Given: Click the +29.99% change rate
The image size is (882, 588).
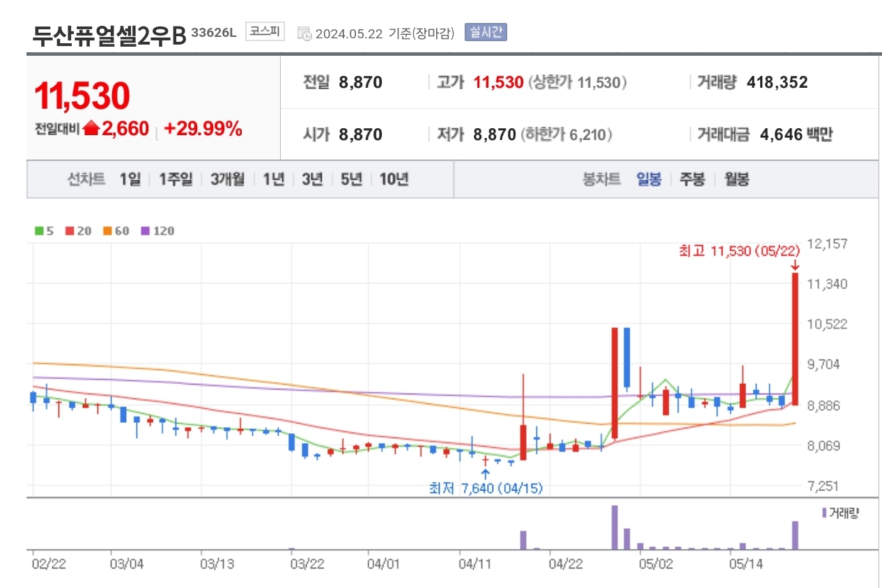Looking at the screenshot, I should pos(203,129).
